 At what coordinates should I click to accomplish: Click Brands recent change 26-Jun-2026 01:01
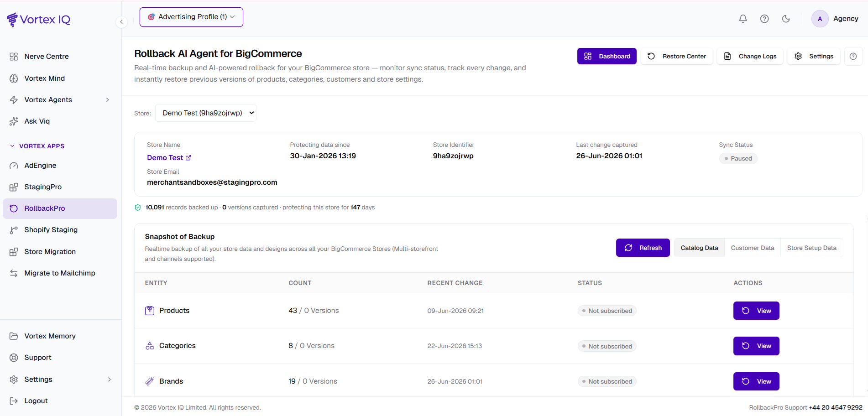(x=455, y=382)
